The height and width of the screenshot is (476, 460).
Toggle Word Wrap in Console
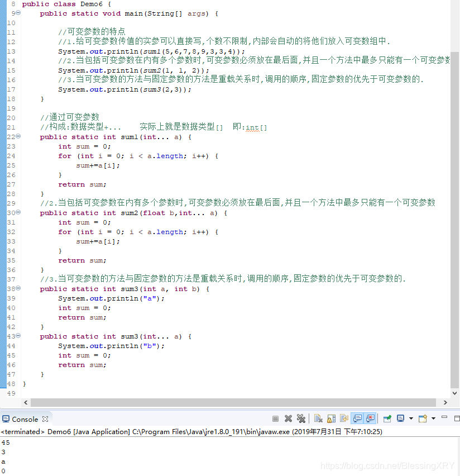click(344, 419)
